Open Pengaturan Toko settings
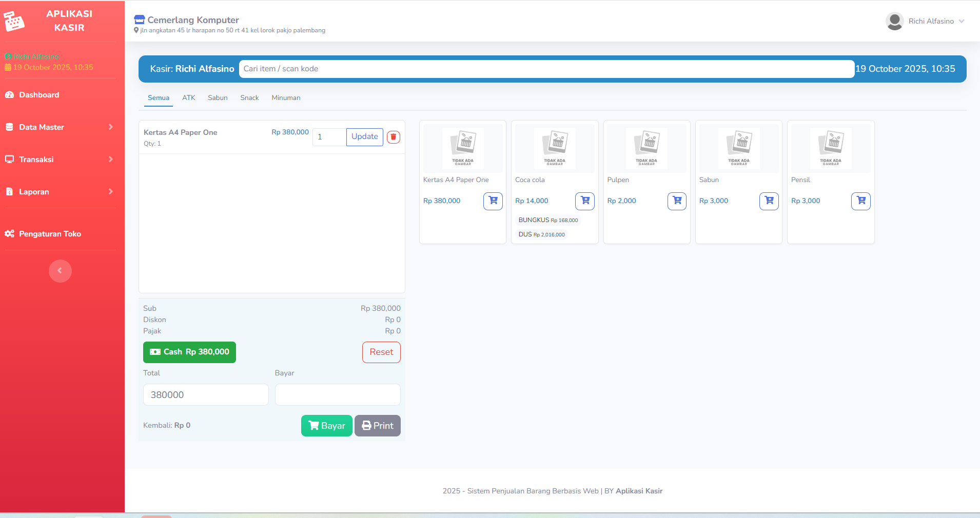 point(50,234)
